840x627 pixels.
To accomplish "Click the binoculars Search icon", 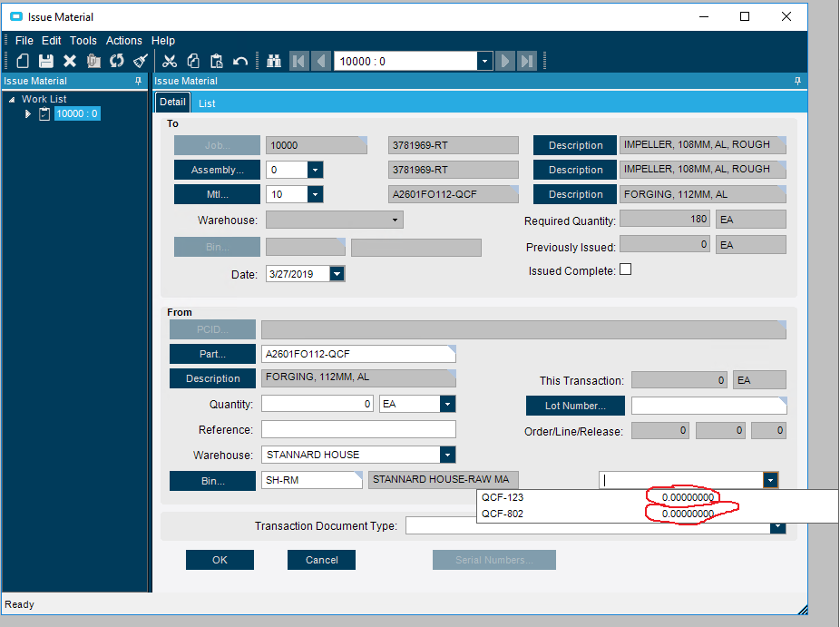I will pyautogui.click(x=274, y=62).
